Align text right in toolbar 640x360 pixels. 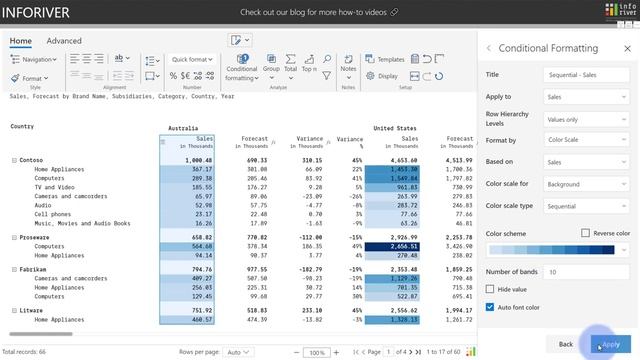click(99, 59)
